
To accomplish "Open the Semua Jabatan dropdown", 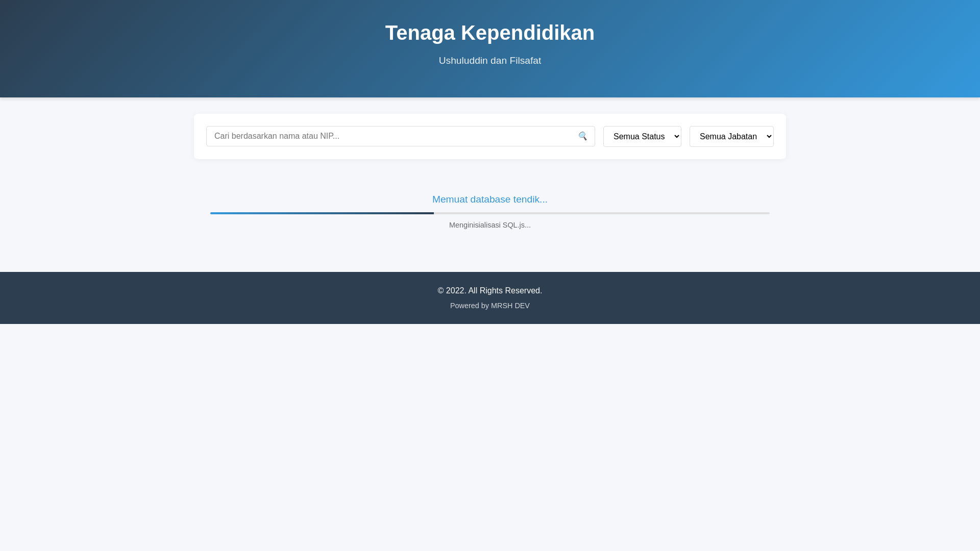I will click(727, 136).
